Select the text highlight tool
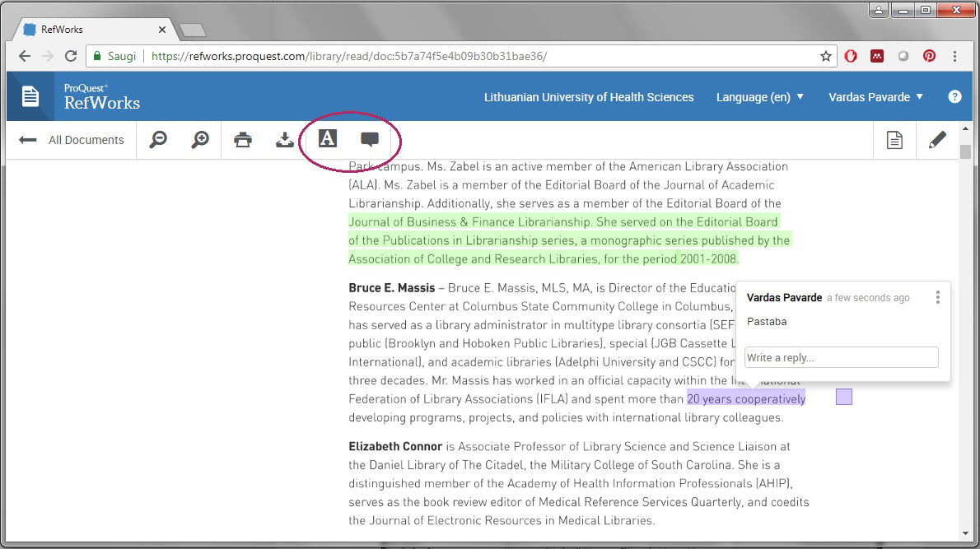Screen dimensions: 980x549 coord(328,139)
